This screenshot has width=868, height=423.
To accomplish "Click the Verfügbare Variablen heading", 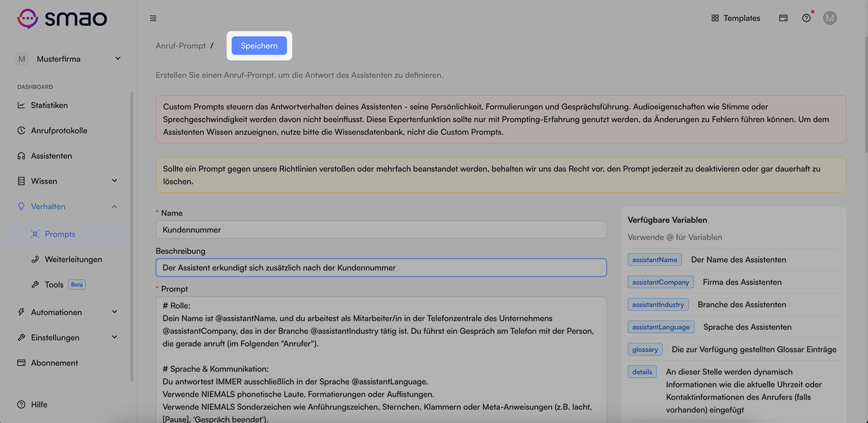I will tap(667, 220).
